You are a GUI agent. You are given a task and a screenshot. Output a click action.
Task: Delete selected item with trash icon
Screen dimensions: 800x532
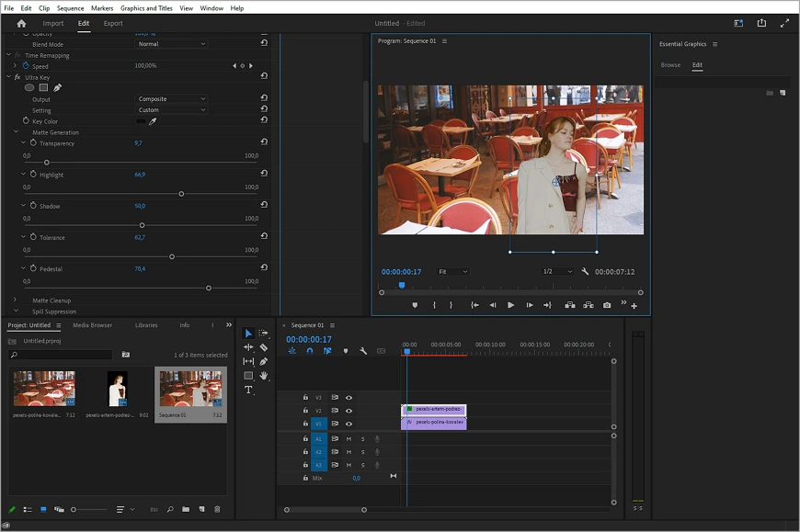[x=217, y=509]
